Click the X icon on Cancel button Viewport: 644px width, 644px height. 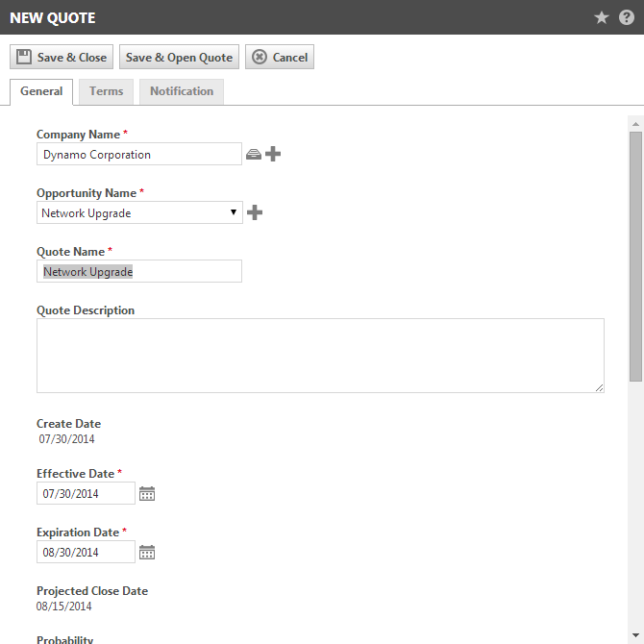[x=260, y=57]
